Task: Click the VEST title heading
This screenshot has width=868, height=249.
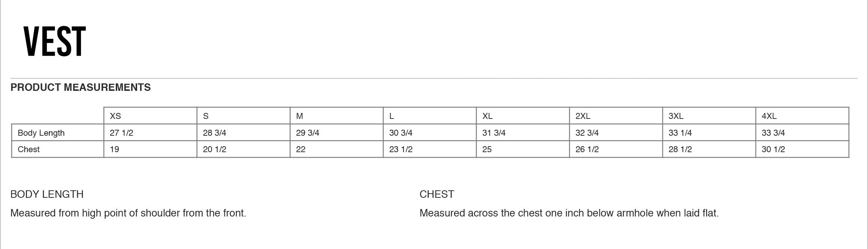Action: pos(55,41)
